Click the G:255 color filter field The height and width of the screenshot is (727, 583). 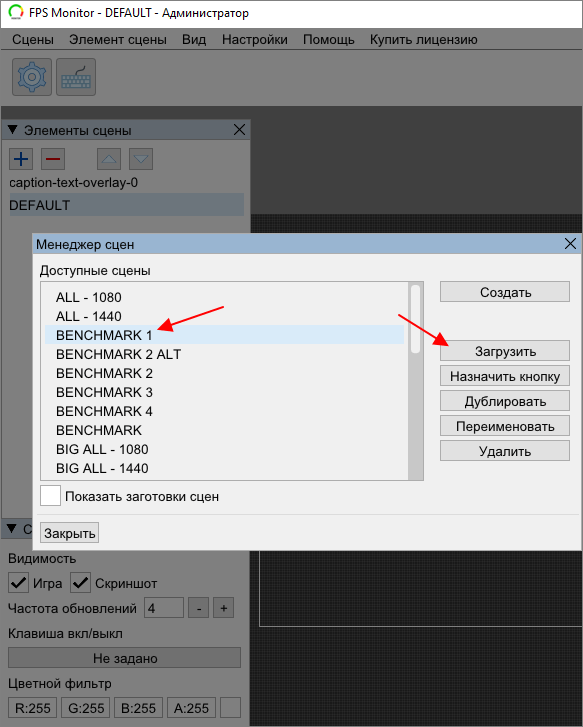coord(85,708)
